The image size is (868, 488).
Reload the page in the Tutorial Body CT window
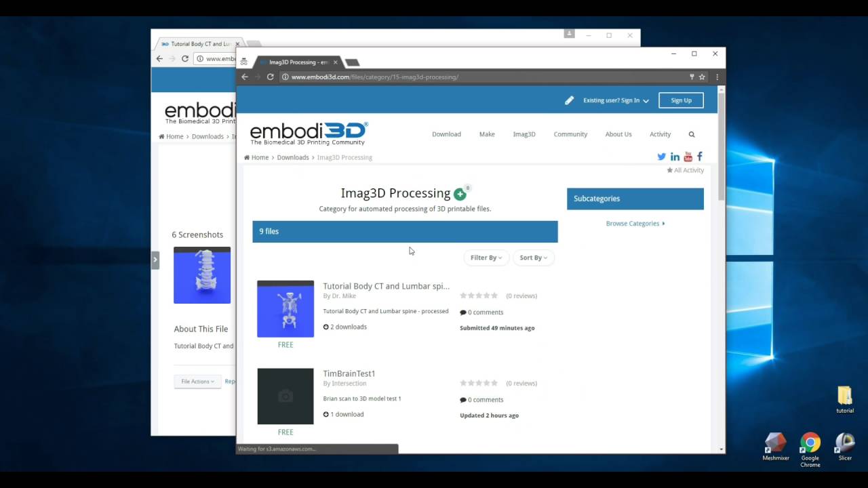tap(184, 59)
